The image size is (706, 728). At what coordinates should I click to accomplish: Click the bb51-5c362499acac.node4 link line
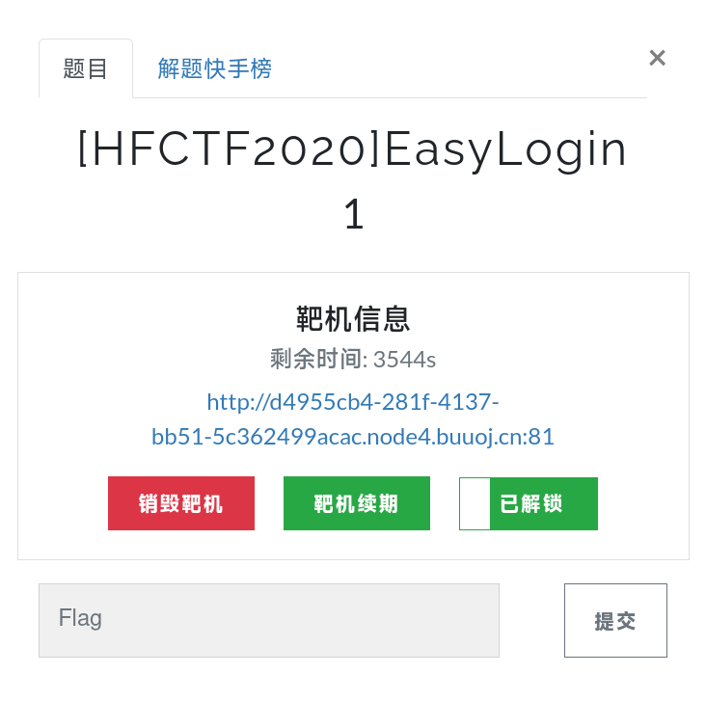click(353, 437)
